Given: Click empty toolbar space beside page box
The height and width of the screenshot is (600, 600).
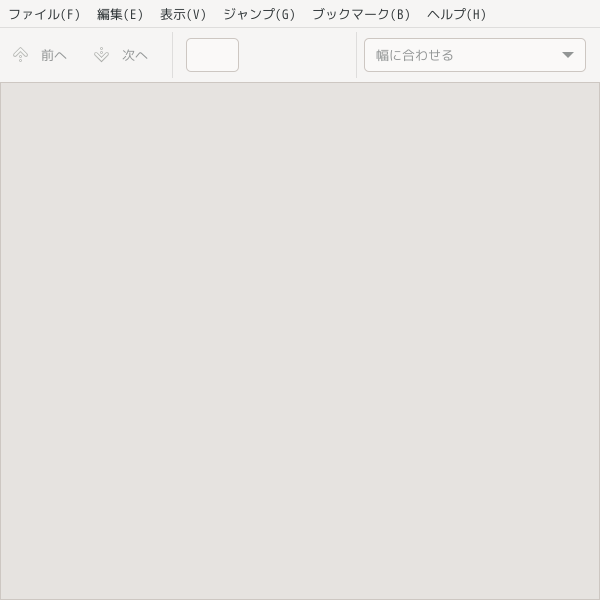Looking at the screenshot, I should [297, 55].
